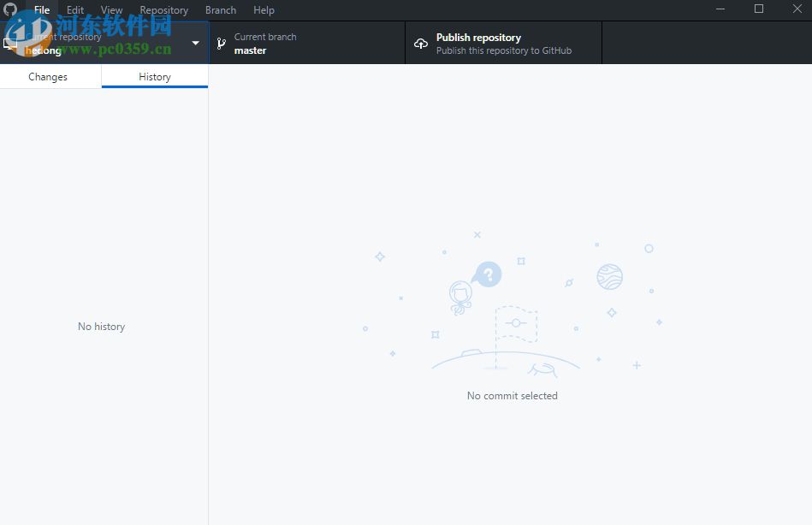The height and width of the screenshot is (525, 812).
Task: Click the minimize window button
Action: pos(720,9)
